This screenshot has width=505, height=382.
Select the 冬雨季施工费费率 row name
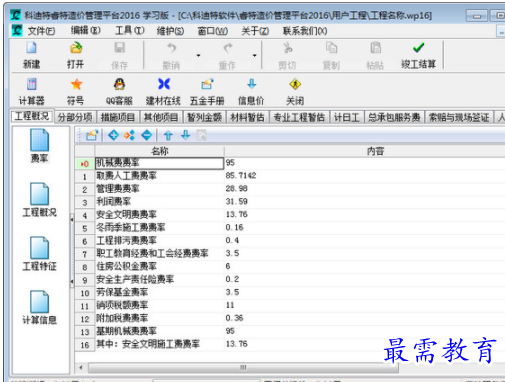(131, 228)
